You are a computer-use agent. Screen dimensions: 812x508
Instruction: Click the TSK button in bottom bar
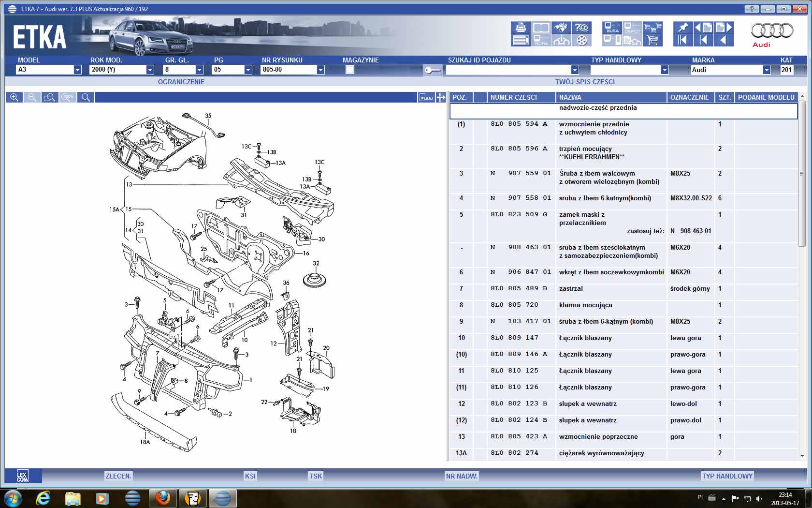(x=316, y=476)
